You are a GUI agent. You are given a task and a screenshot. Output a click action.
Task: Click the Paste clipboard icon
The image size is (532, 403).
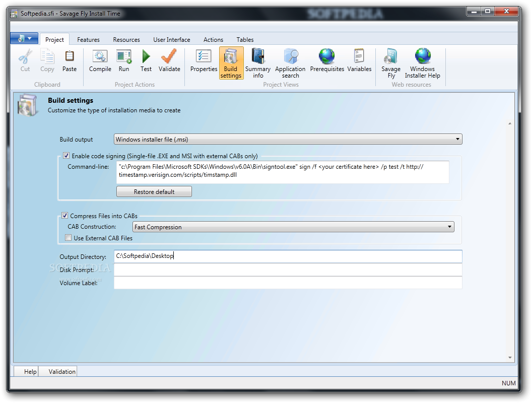(70, 56)
